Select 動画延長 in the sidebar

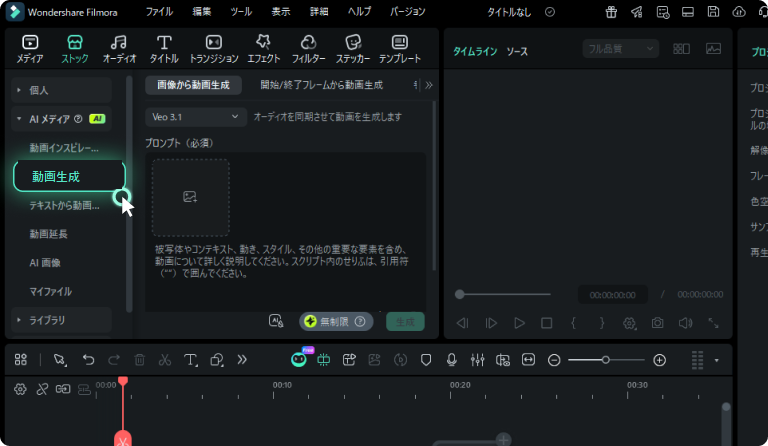coord(48,234)
